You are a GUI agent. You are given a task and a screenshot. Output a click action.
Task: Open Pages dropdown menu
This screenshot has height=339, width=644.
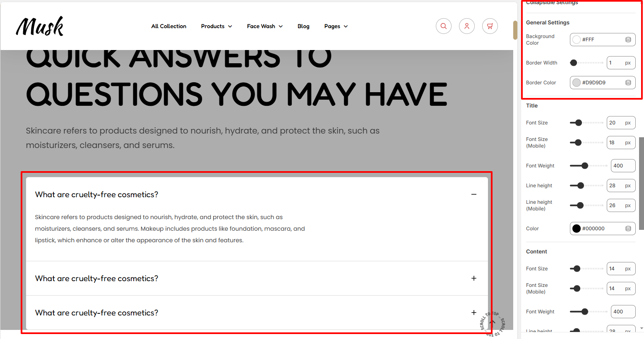tap(336, 26)
